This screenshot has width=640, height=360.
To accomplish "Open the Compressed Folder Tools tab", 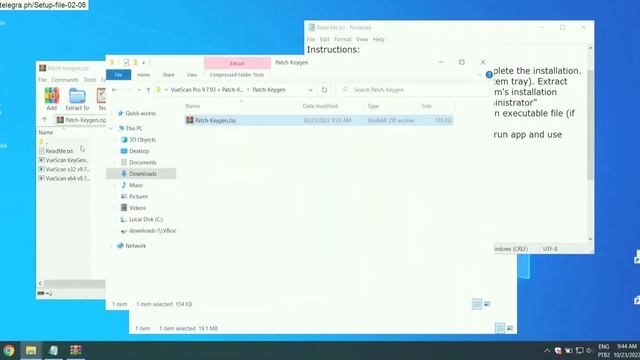I will 237,75.
